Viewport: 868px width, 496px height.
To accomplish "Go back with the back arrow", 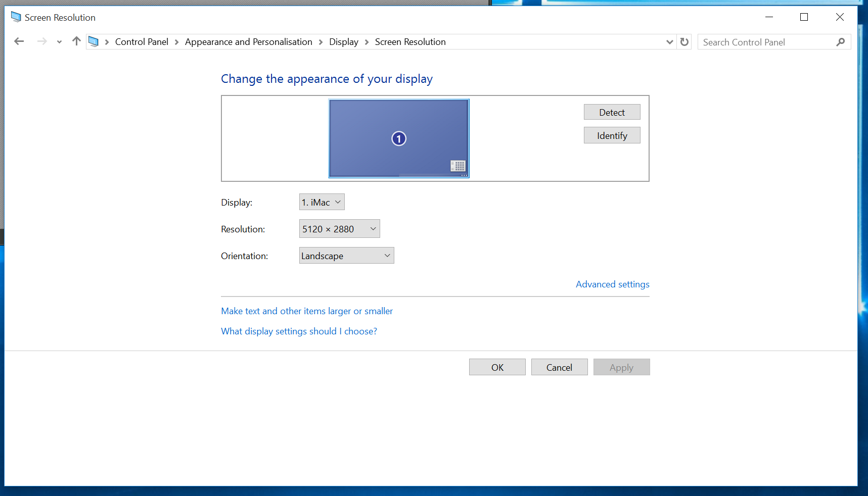I will (19, 41).
